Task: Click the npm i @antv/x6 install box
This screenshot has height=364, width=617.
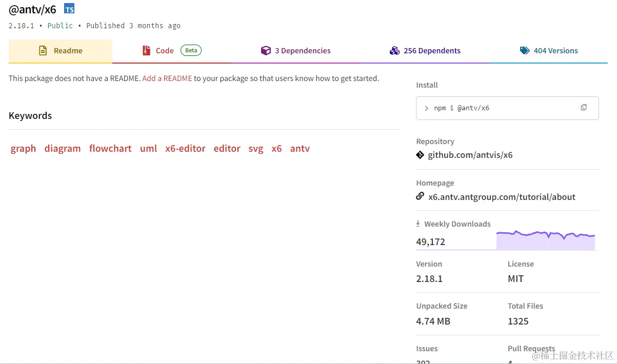Action: [x=507, y=108]
